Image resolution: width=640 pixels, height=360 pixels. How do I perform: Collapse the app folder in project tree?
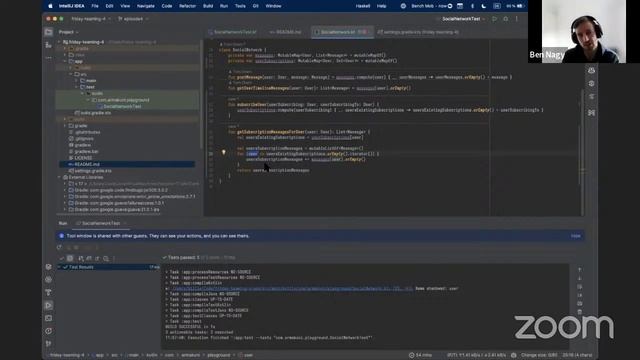tap(65, 61)
